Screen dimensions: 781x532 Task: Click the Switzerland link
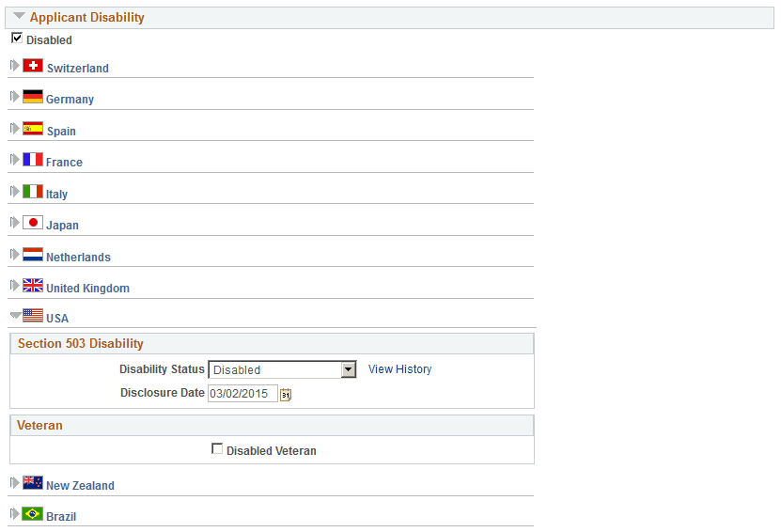[x=78, y=69]
